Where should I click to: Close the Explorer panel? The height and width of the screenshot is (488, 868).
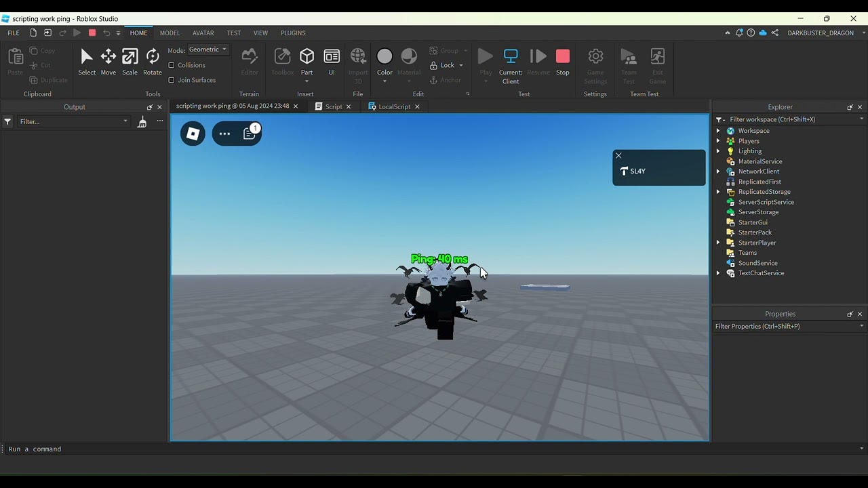tap(860, 107)
